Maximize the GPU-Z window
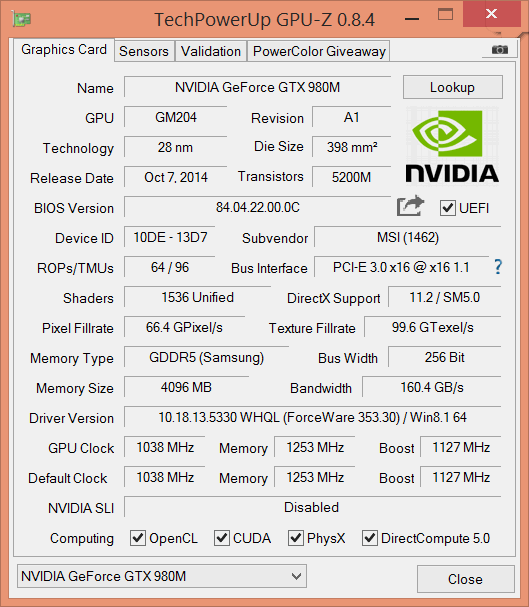The width and height of the screenshot is (529, 607). pyautogui.click(x=445, y=15)
